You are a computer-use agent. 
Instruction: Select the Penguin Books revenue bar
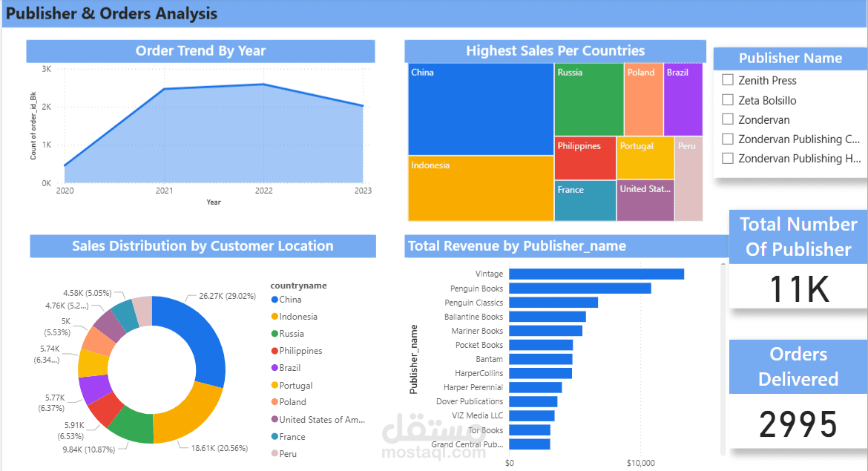(x=580, y=289)
